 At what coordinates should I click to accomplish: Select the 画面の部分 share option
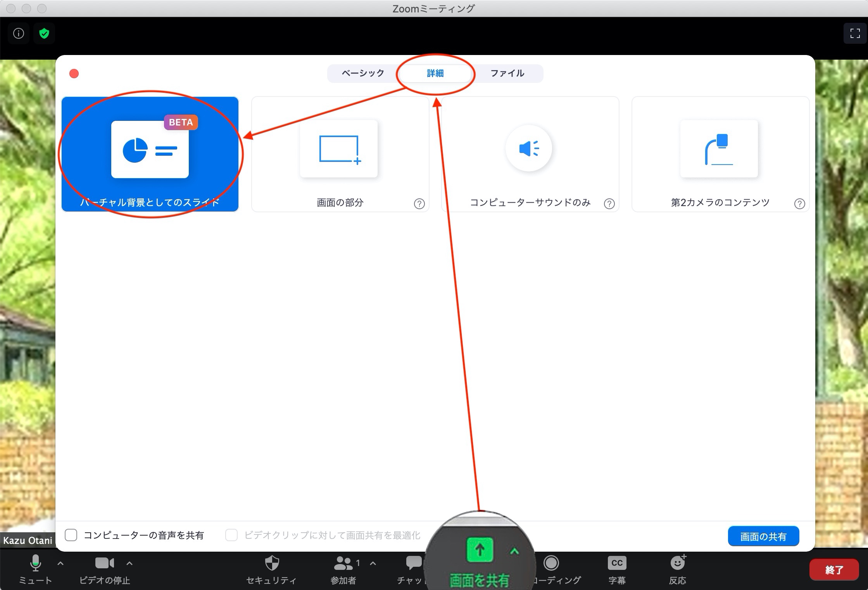pyautogui.click(x=340, y=154)
